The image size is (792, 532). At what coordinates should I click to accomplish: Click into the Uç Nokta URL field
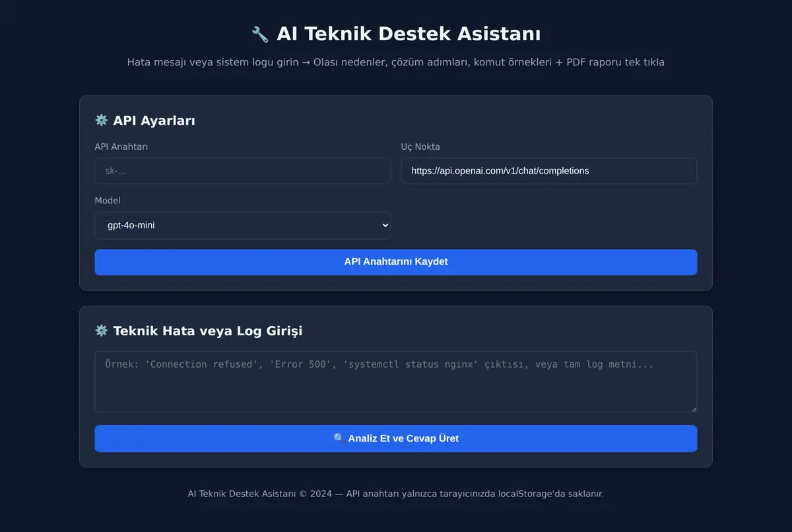pyautogui.click(x=549, y=171)
